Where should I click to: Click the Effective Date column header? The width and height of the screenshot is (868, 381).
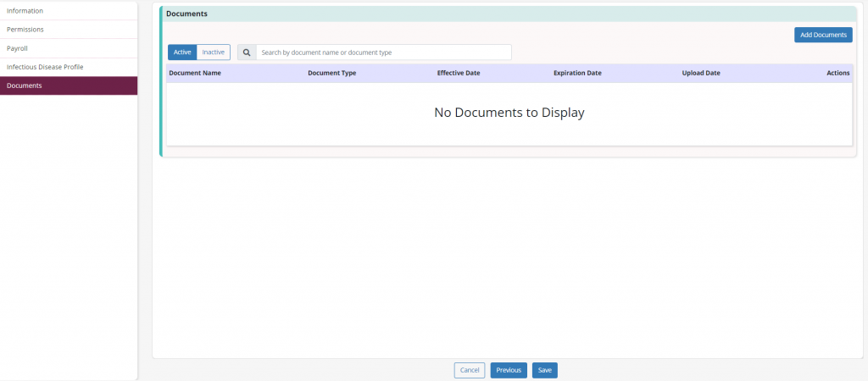coord(459,73)
